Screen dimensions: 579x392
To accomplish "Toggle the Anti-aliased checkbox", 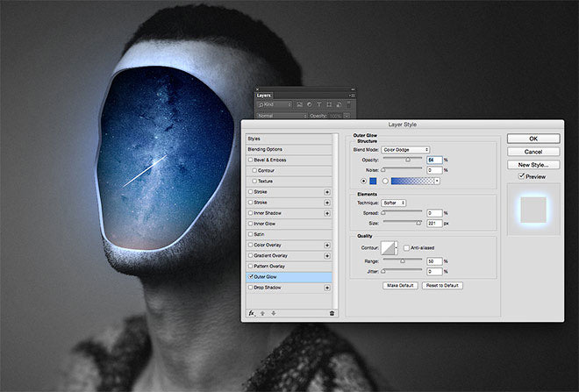I will [x=406, y=247].
